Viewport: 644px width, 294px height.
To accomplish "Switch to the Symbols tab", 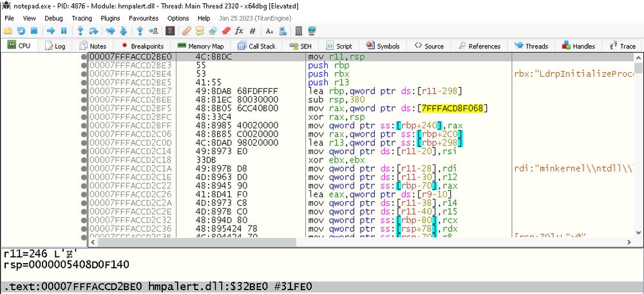I will coord(383,46).
